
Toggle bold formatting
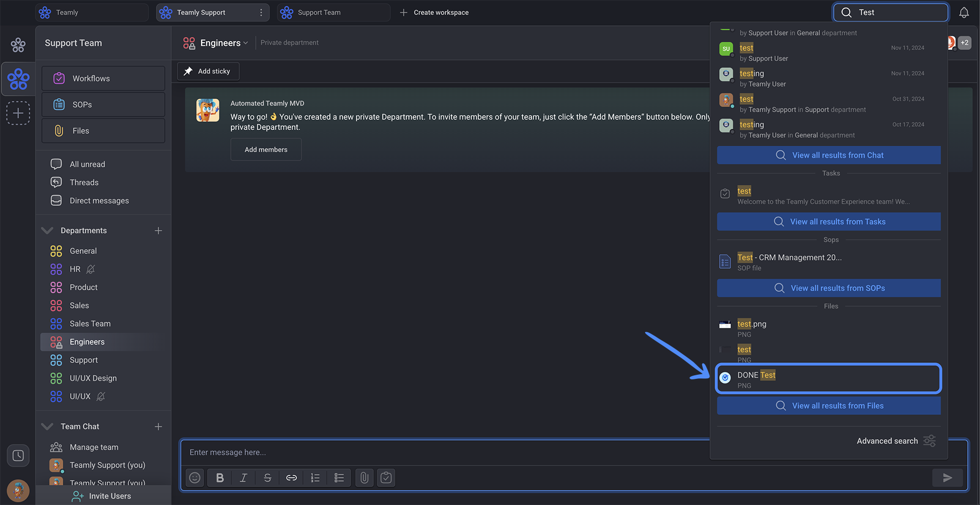220,478
